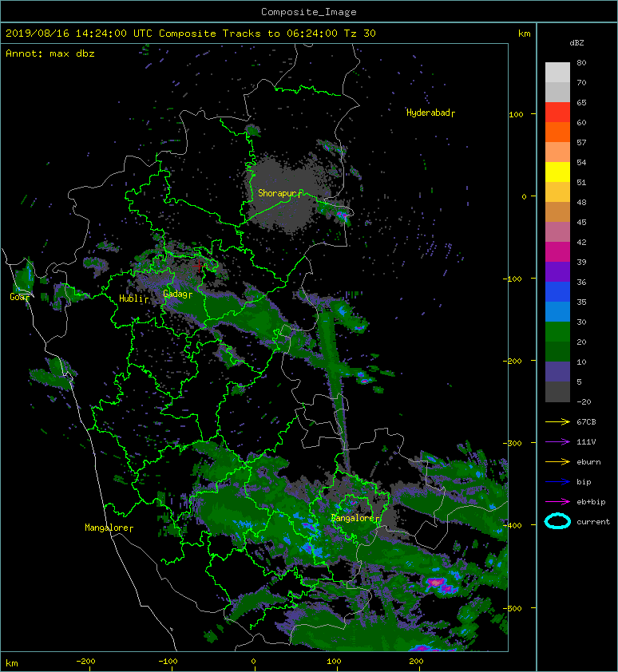Screen dimensions: 618x672
Task: Click the purple 111V arrow legend icon
Action: coord(557,442)
